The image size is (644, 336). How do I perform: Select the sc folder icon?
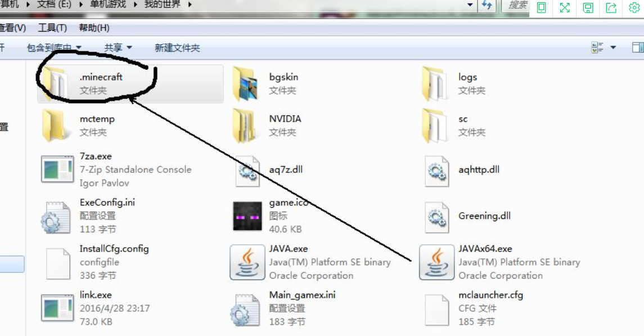(435, 126)
